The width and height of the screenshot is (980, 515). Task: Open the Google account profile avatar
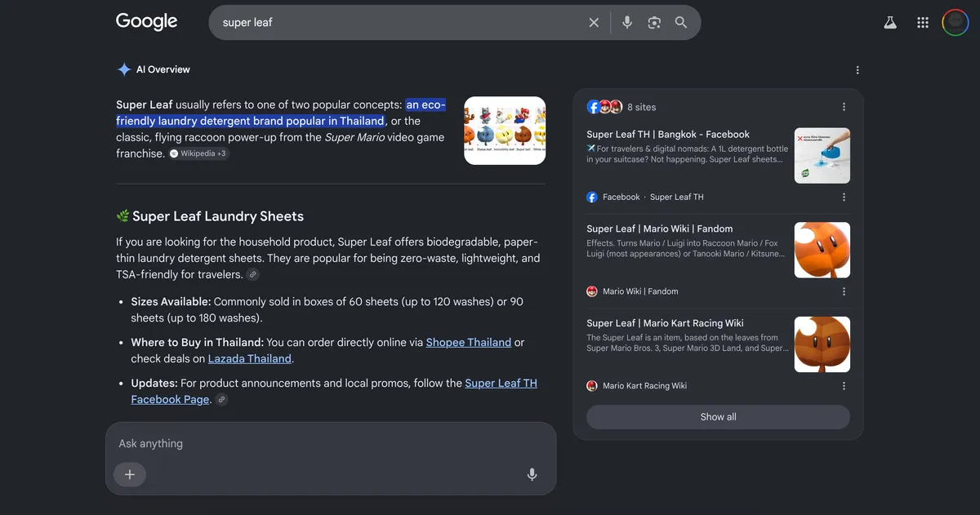coord(955,23)
